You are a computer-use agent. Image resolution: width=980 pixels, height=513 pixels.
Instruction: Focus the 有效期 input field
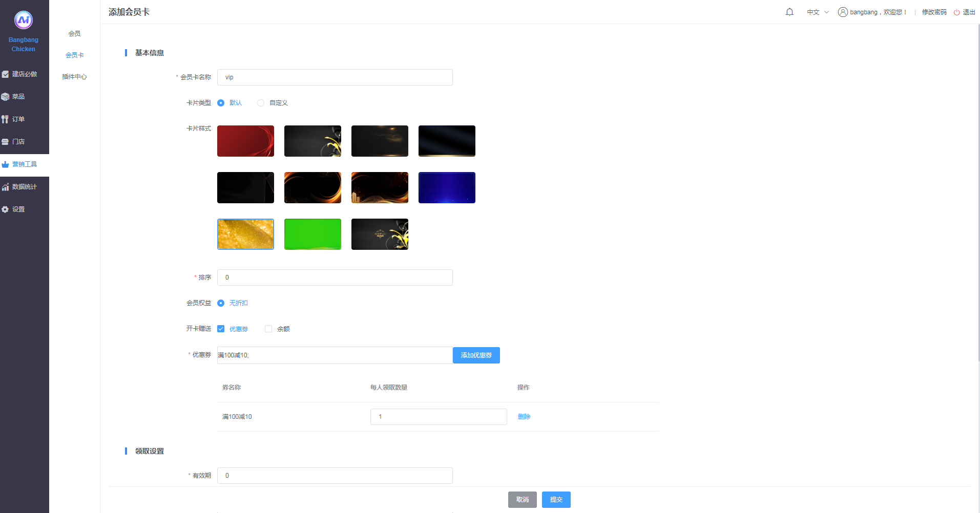coord(335,476)
